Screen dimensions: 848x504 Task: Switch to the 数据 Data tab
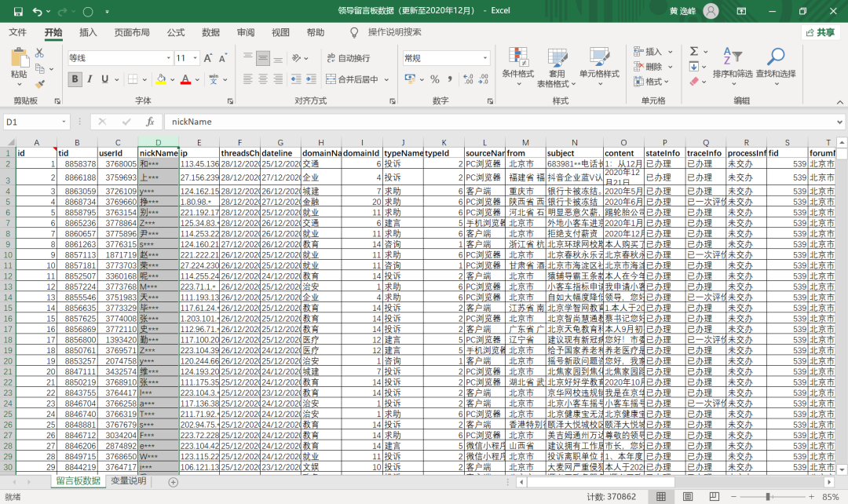210,32
